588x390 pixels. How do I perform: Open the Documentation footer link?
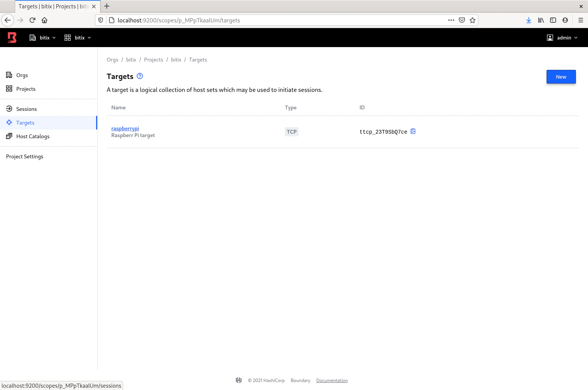(332, 381)
